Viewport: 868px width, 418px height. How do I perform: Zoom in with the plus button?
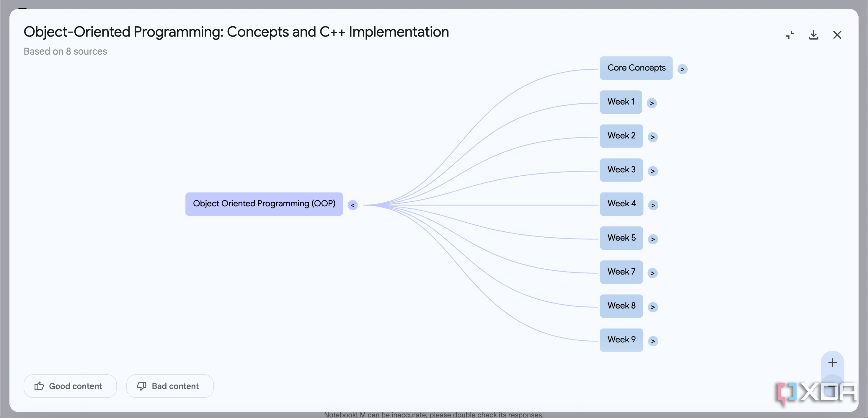(832, 363)
